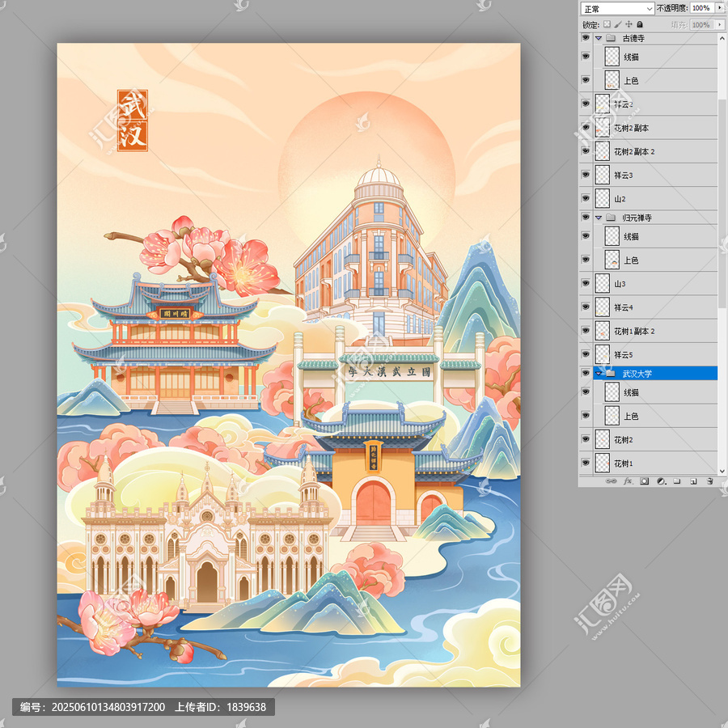728x728 pixels.
Task: Click the fill 100% field
Action: 702,24
